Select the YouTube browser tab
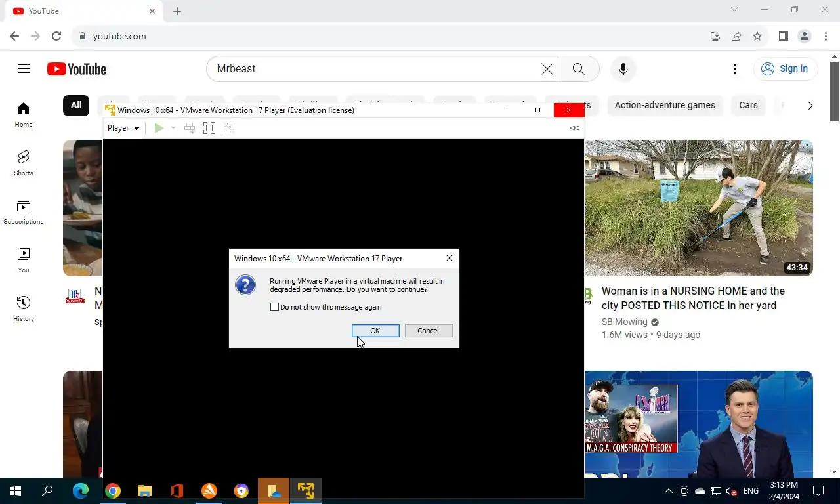The height and width of the screenshot is (504, 840). point(84,11)
